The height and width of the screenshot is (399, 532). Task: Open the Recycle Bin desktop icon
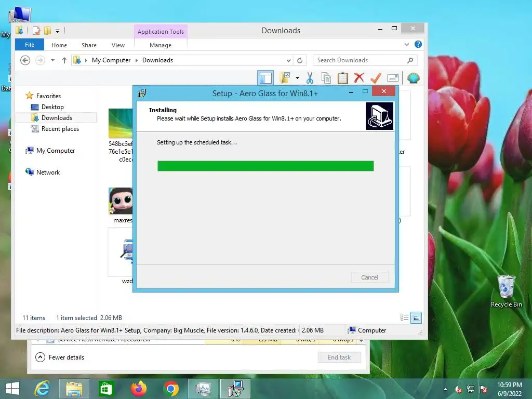point(506,291)
